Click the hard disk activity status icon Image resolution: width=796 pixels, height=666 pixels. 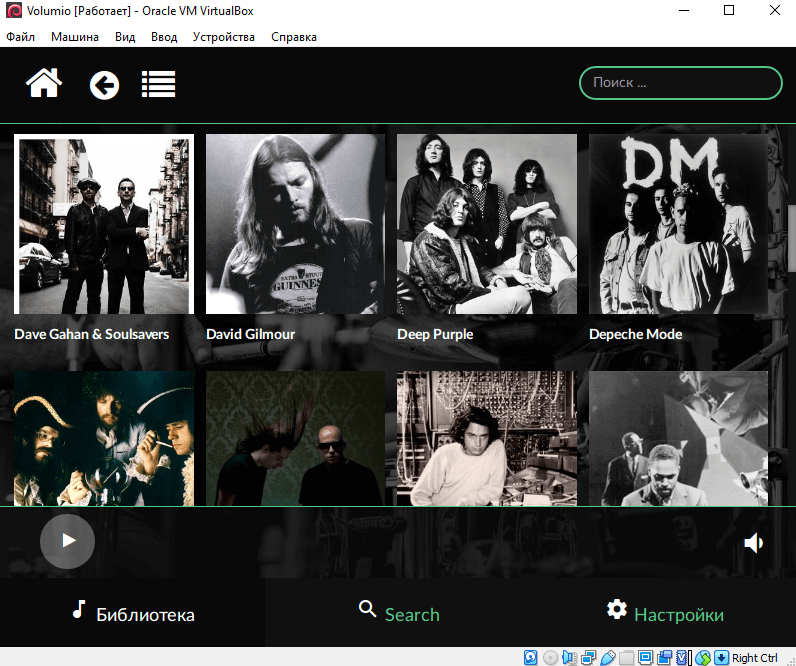tap(531, 657)
